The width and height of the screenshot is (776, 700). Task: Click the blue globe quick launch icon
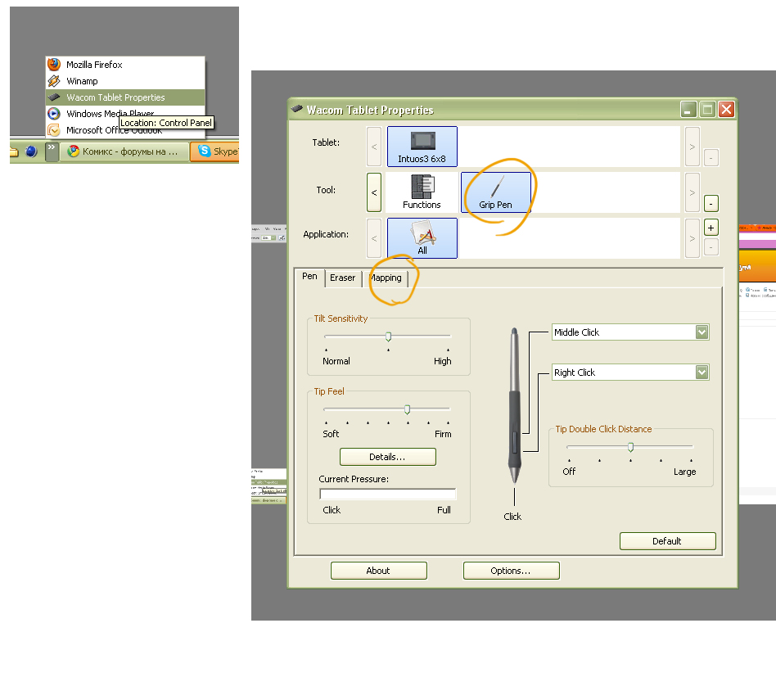pyautogui.click(x=31, y=151)
